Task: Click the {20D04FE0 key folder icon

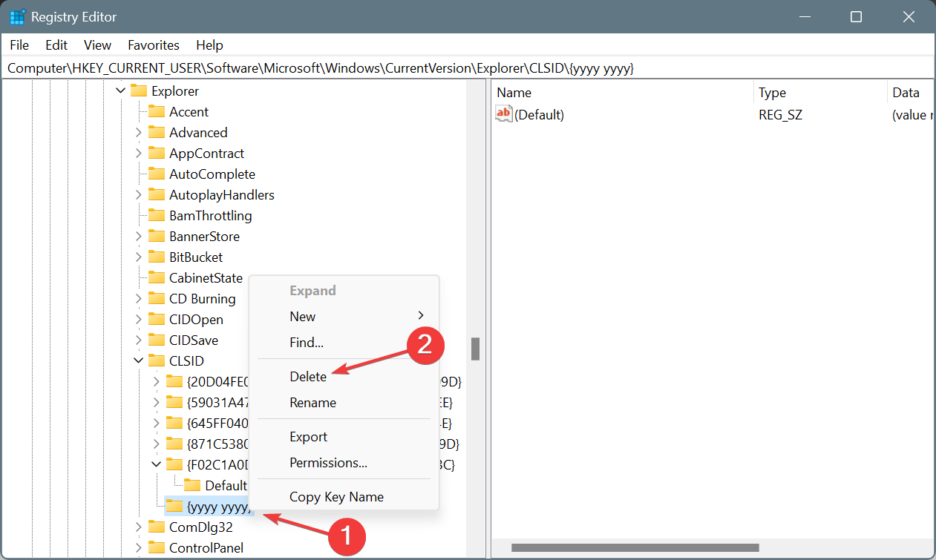Action: [174, 382]
